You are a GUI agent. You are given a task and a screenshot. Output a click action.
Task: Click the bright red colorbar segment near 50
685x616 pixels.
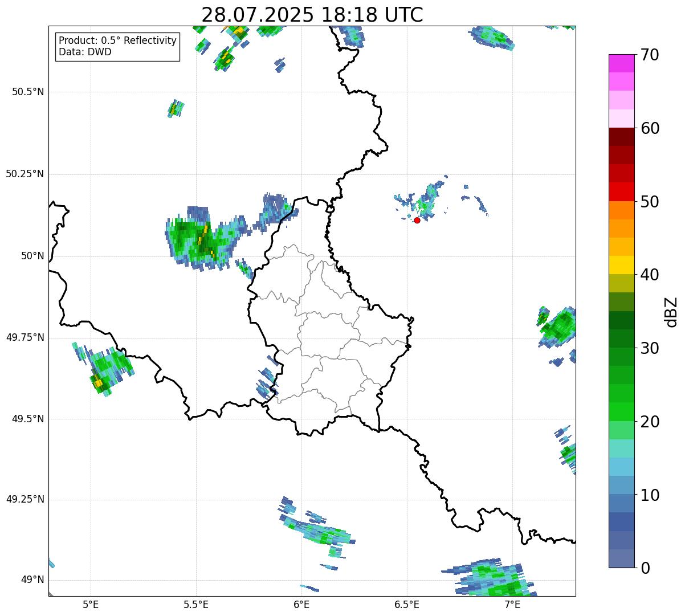coord(621,191)
